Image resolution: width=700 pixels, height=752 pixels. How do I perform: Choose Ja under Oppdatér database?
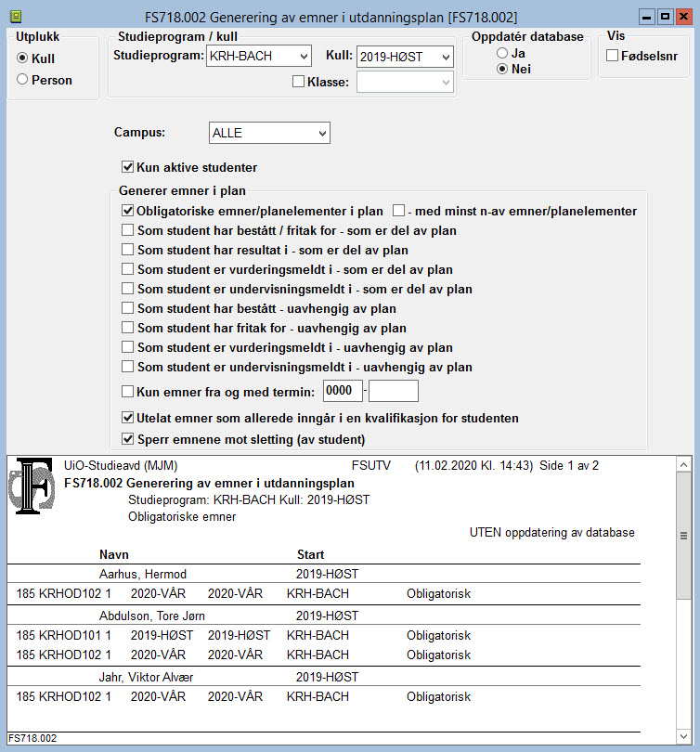(x=502, y=53)
